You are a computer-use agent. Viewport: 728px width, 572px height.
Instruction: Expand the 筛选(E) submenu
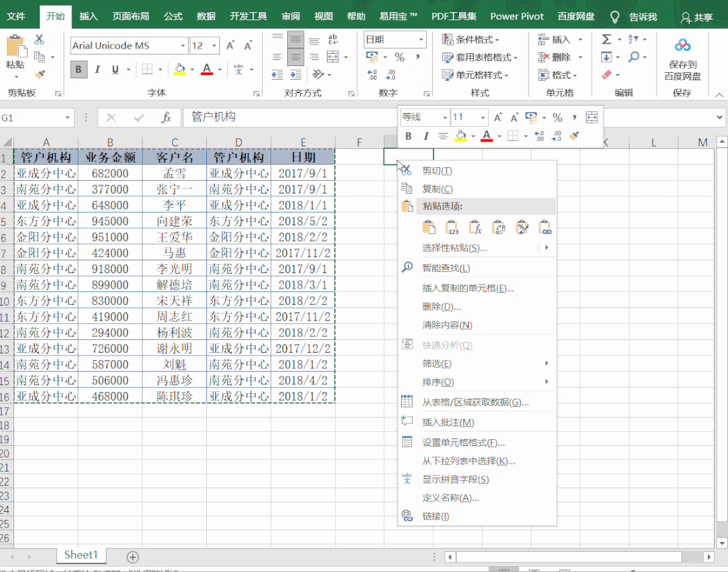(477, 364)
